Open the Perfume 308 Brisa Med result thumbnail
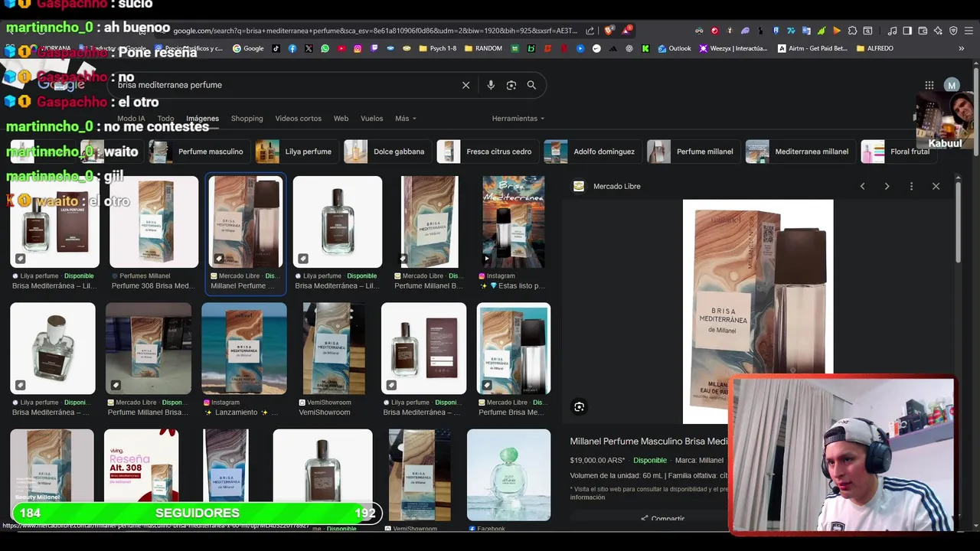Screen dimensions: 980x551 point(154,222)
